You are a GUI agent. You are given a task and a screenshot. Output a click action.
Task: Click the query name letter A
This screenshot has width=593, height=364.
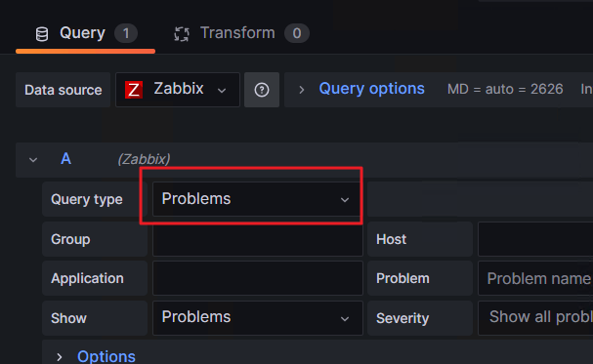coord(65,159)
